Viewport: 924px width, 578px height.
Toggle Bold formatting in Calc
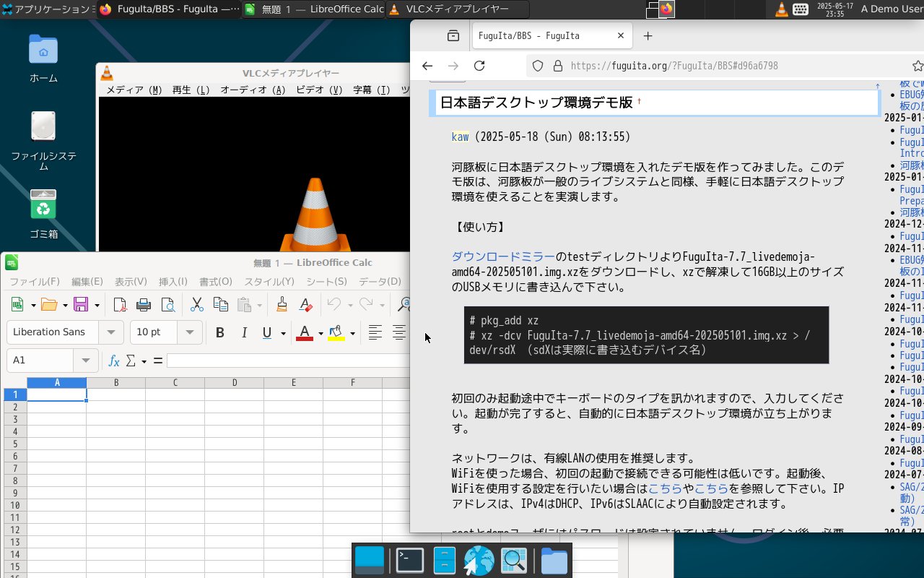click(x=220, y=332)
